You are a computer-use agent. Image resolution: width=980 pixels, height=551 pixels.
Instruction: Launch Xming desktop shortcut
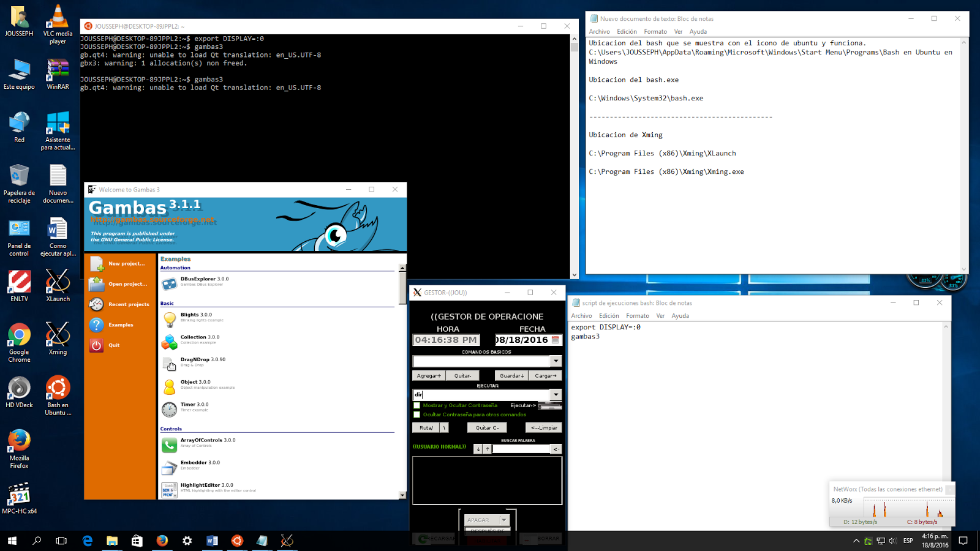coord(58,339)
